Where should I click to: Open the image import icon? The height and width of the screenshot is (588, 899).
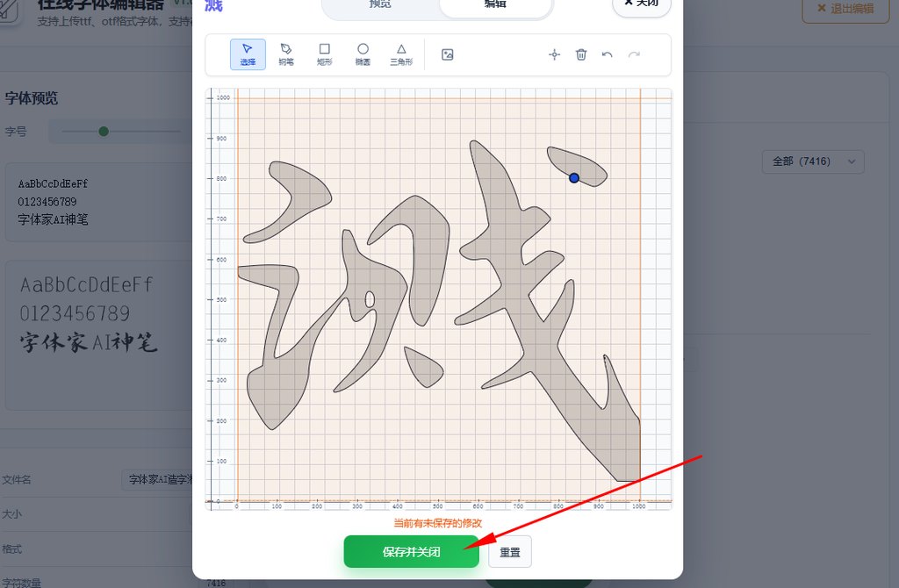447,54
